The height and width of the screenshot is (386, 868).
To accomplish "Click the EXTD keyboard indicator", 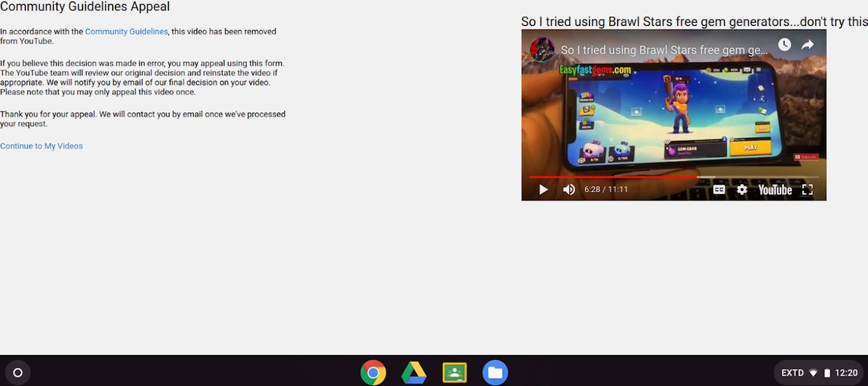I will coord(792,373).
